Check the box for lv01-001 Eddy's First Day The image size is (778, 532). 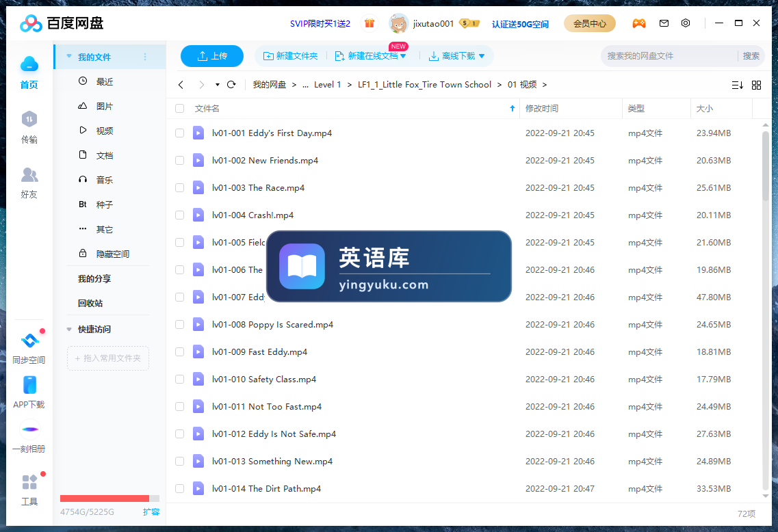point(179,133)
